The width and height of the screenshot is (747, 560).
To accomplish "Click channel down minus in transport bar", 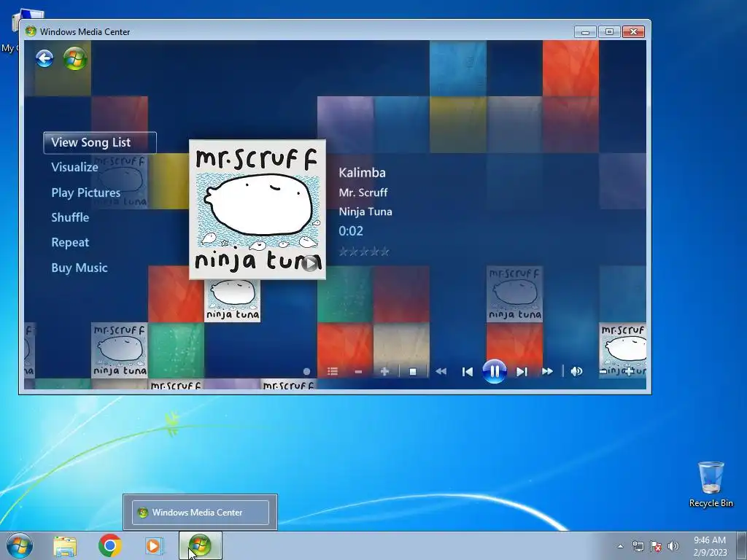I will click(x=359, y=371).
